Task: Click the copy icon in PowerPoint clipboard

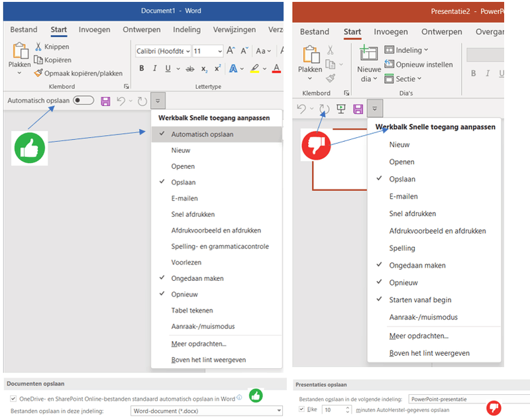Action: [330, 64]
